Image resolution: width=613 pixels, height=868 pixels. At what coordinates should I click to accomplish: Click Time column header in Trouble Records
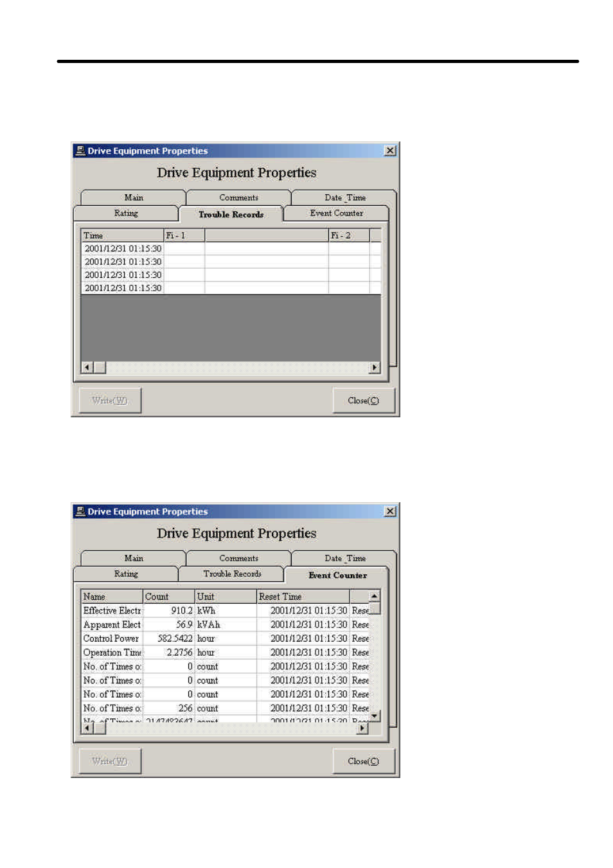click(123, 235)
